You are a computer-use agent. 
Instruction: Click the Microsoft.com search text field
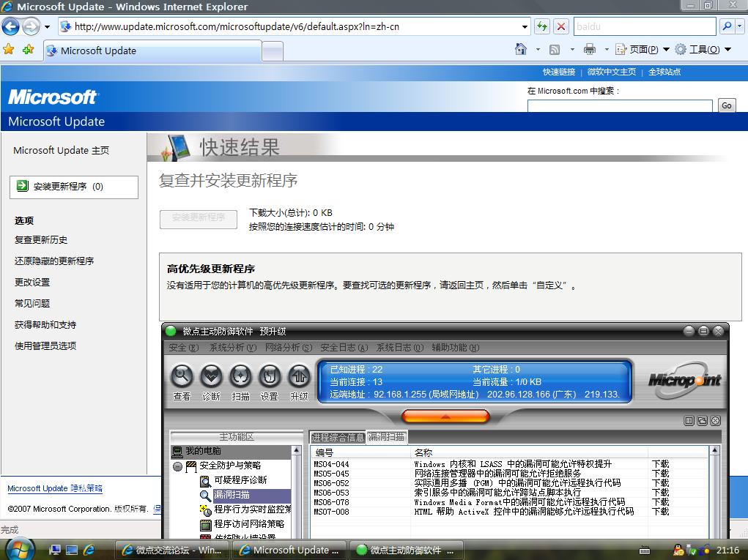620,105
